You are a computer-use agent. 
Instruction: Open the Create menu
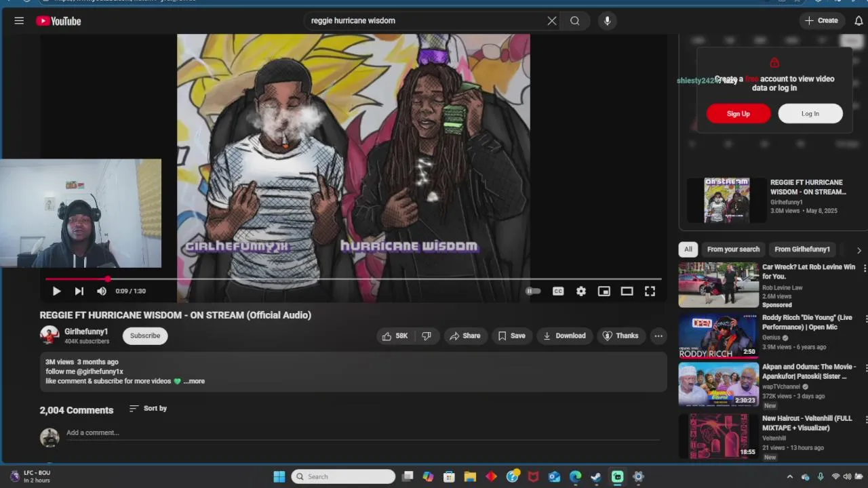click(x=822, y=21)
